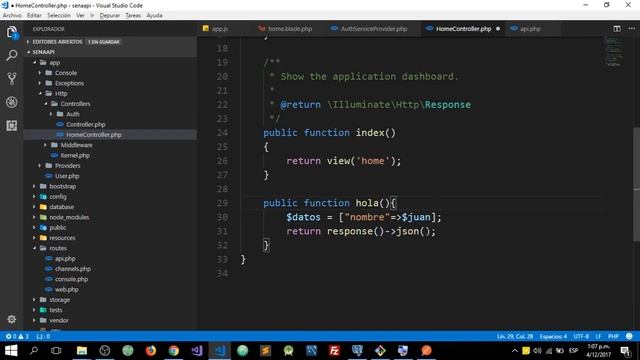Switch to the AuthServiceProvider.php tab
The width and height of the screenshot is (640, 360).
point(373,29)
